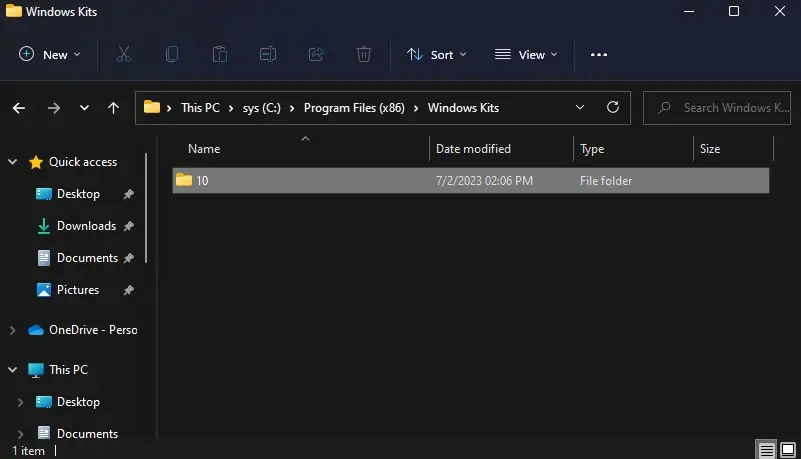Click the Copy icon in toolbar
801x459 pixels.
172,54
